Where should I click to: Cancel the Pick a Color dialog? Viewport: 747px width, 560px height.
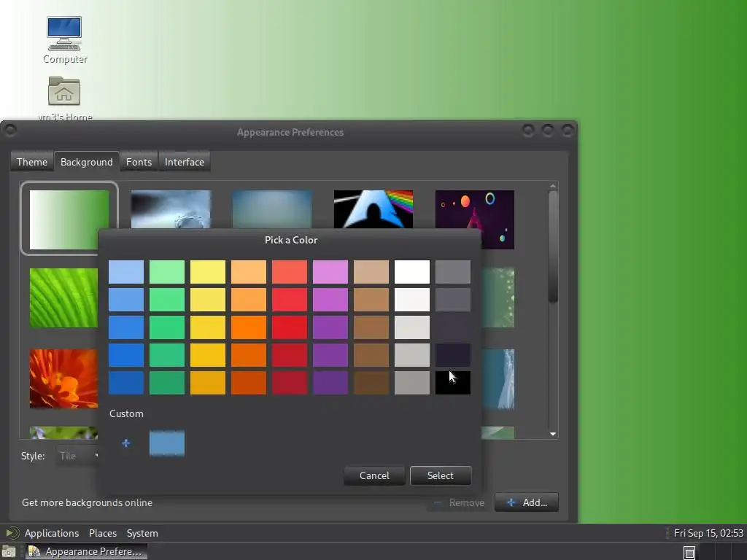374,475
